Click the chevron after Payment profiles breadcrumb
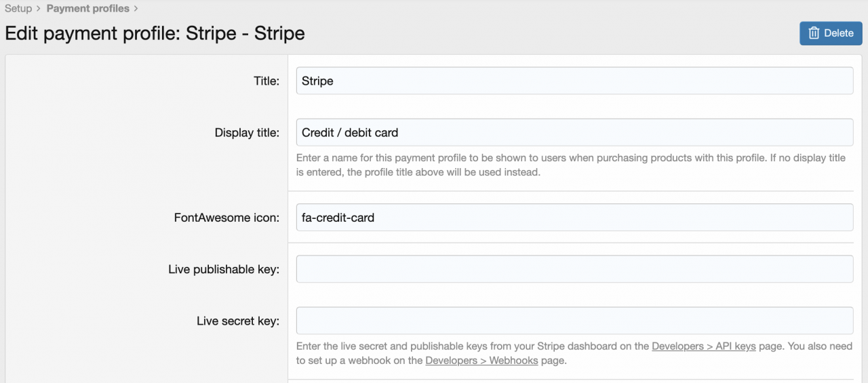 136,9
